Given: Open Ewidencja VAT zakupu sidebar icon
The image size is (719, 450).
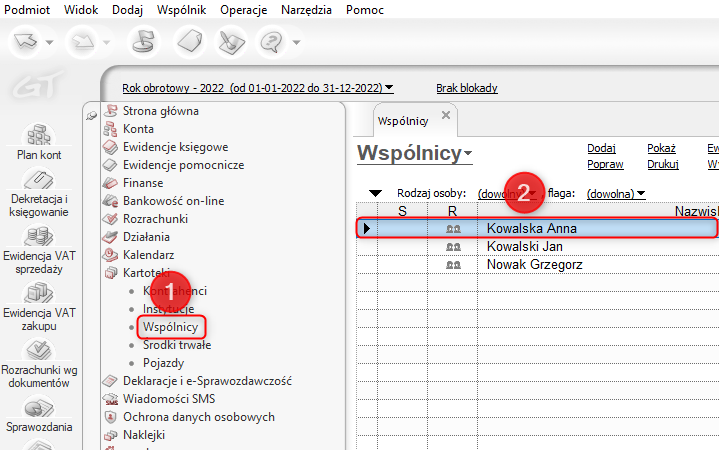Looking at the screenshot, I should pos(39,307).
